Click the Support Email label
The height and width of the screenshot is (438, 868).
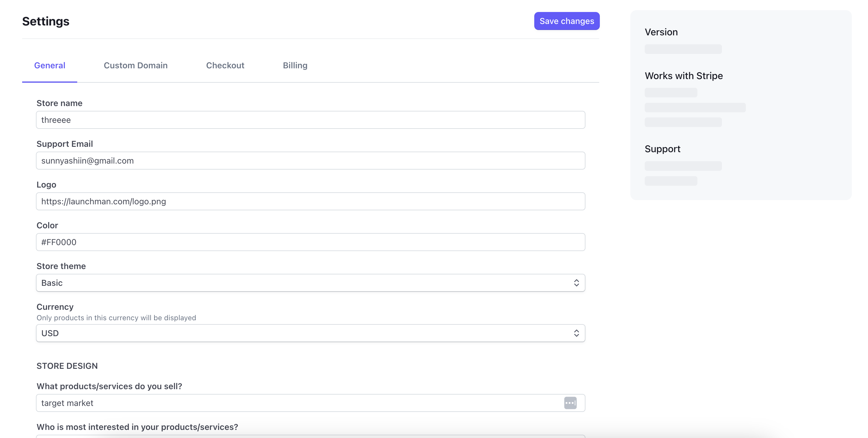65,144
